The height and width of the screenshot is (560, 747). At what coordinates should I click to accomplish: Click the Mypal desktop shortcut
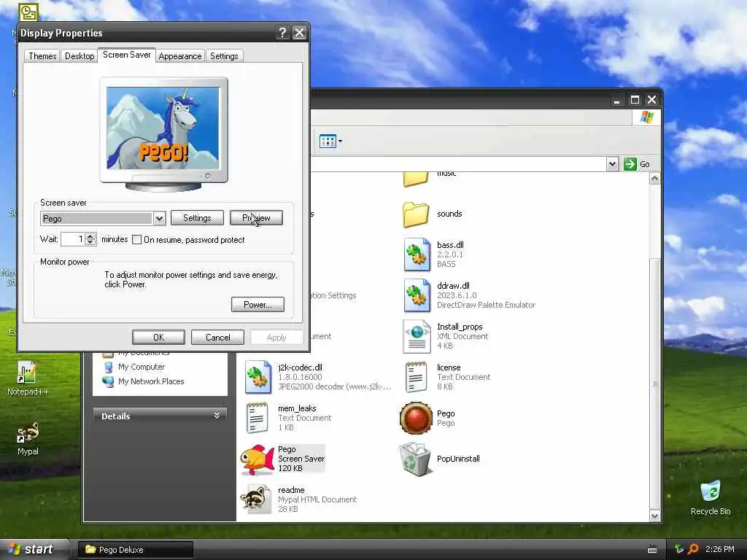click(x=28, y=438)
